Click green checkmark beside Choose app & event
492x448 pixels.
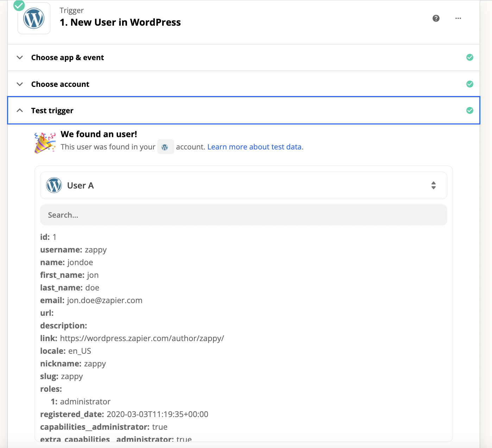coord(470,57)
